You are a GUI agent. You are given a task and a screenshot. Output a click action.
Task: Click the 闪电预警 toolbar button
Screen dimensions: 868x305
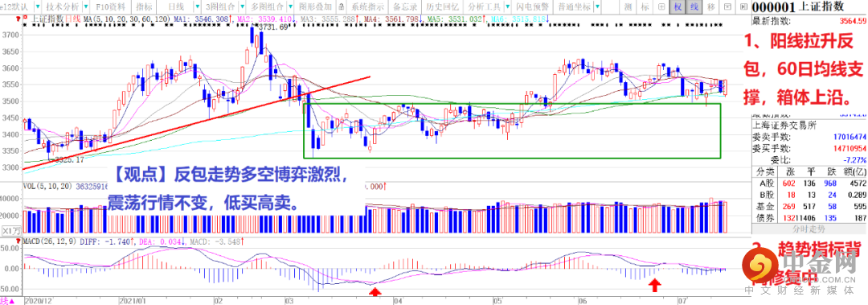(x=533, y=6)
